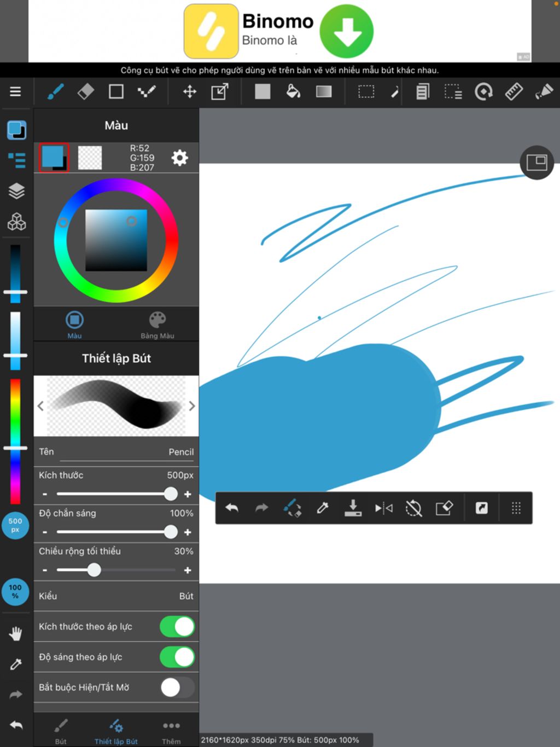
Task: Select the Gradient tool
Action: [324, 91]
